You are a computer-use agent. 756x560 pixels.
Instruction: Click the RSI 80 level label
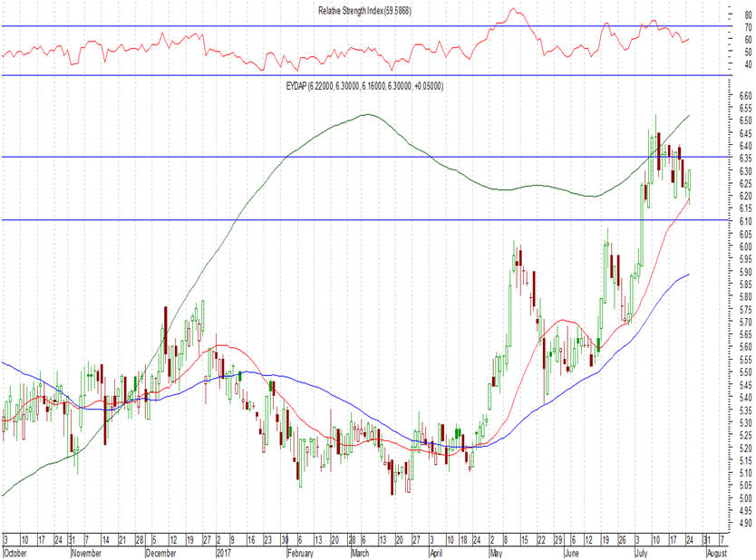pos(748,14)
